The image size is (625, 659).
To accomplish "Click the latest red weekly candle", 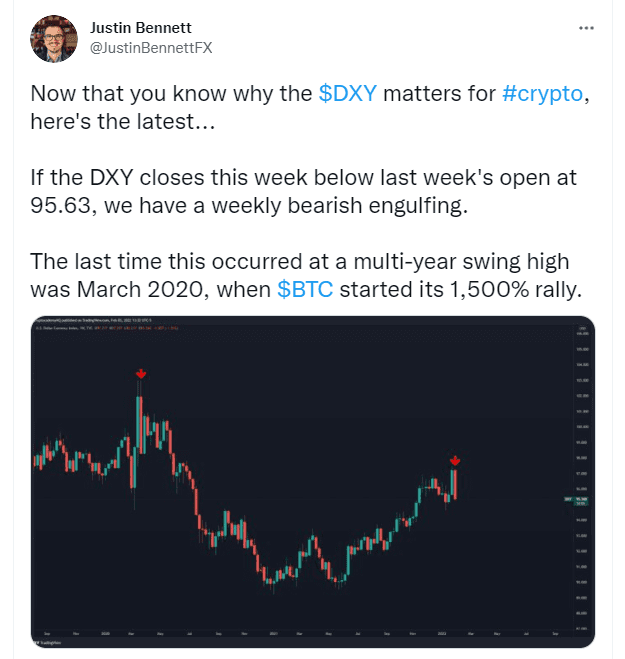I will [x=454, y=483].
